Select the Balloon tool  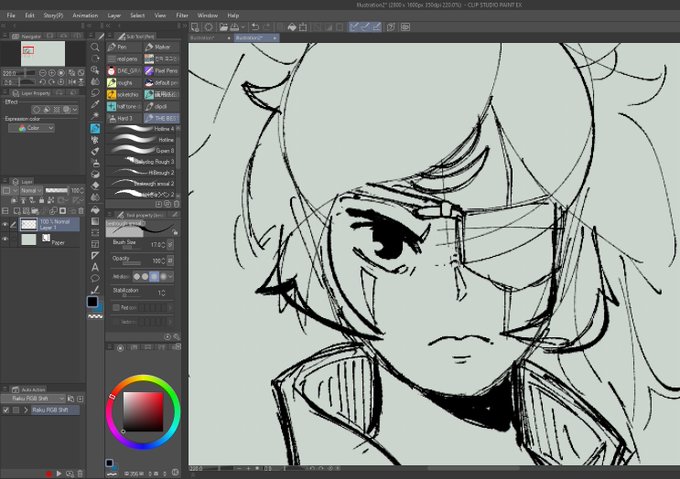(95, 278)
